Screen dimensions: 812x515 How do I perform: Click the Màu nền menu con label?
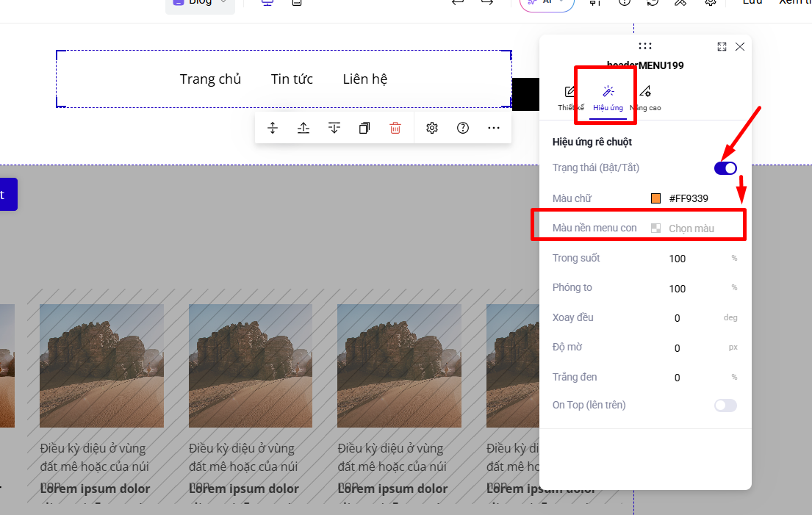594,228
